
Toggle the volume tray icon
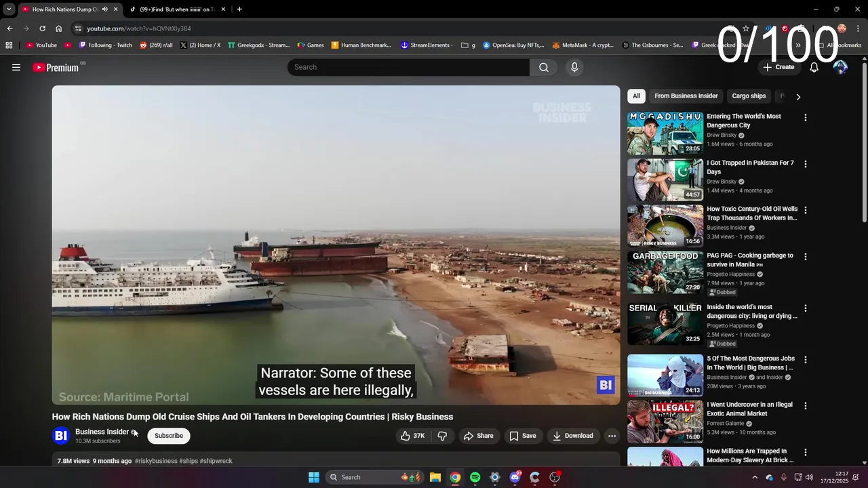click(x=808, y=477)
